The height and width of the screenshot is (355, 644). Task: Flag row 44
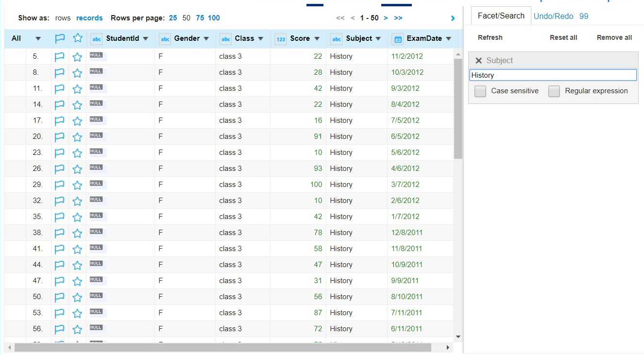60,265
